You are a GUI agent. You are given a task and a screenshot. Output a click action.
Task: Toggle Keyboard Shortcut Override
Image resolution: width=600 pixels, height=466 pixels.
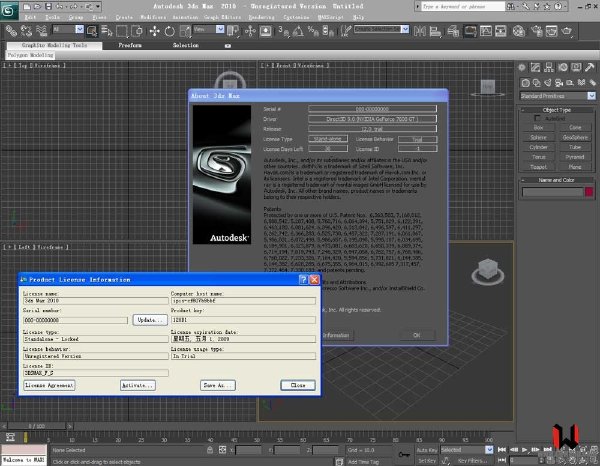pyautogui.click(x=266, y=31)
